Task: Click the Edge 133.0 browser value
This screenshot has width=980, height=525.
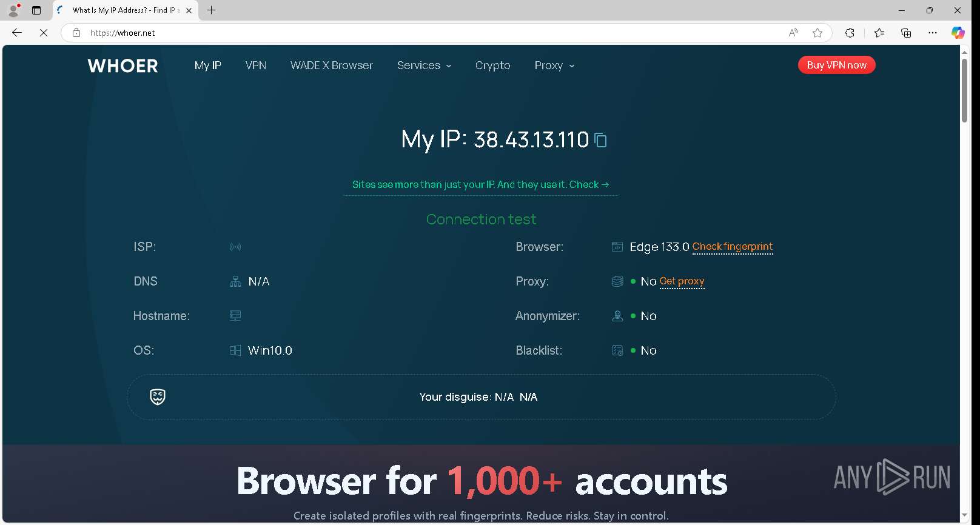Action: point(659,247)
